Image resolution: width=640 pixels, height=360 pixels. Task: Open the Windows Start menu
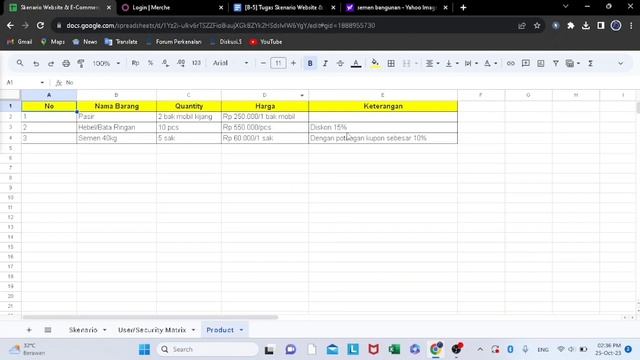[144, 349]
